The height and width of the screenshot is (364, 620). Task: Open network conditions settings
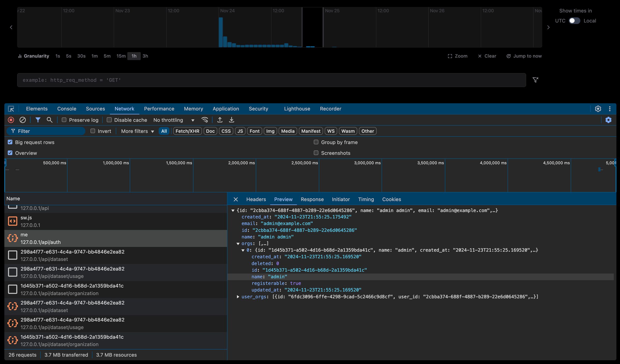pyautogui.click(x=205, y=120)
